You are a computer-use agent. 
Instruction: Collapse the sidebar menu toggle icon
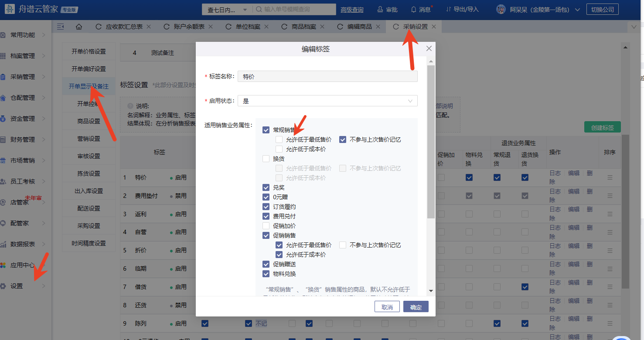tap(61, 27)
